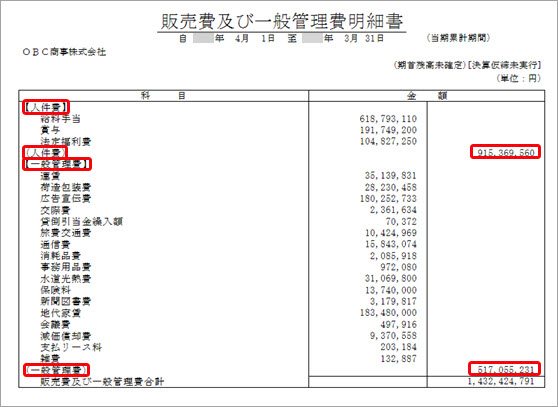Click the subtotal 915,369,560
The width and height of the screenshot is (558, 407).
(506, 153)
